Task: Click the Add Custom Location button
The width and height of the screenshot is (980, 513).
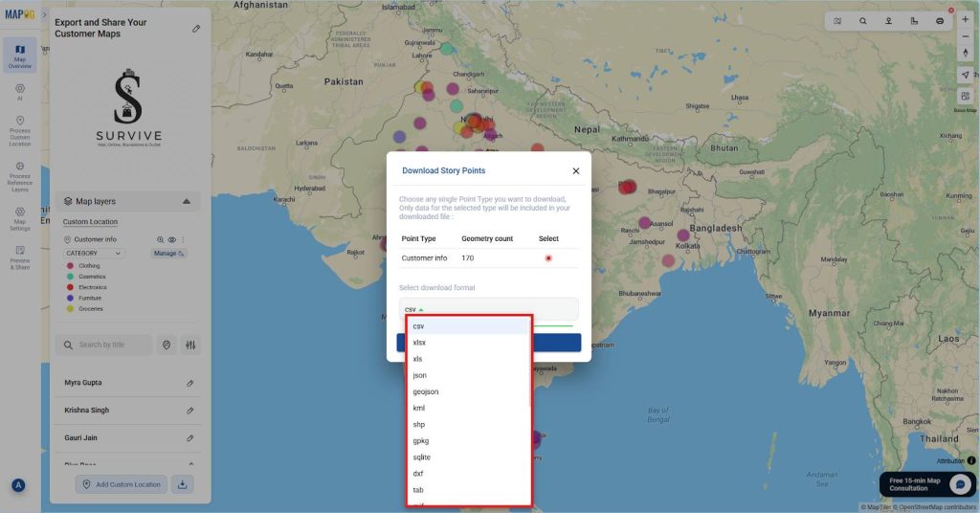Action: point(122,484)
